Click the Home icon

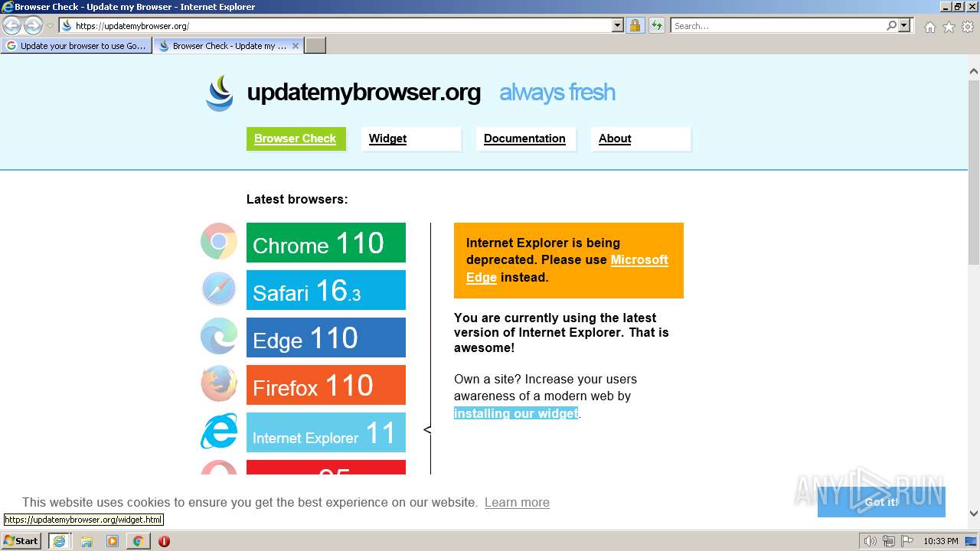pyautogui.click(x=929, y=27)
